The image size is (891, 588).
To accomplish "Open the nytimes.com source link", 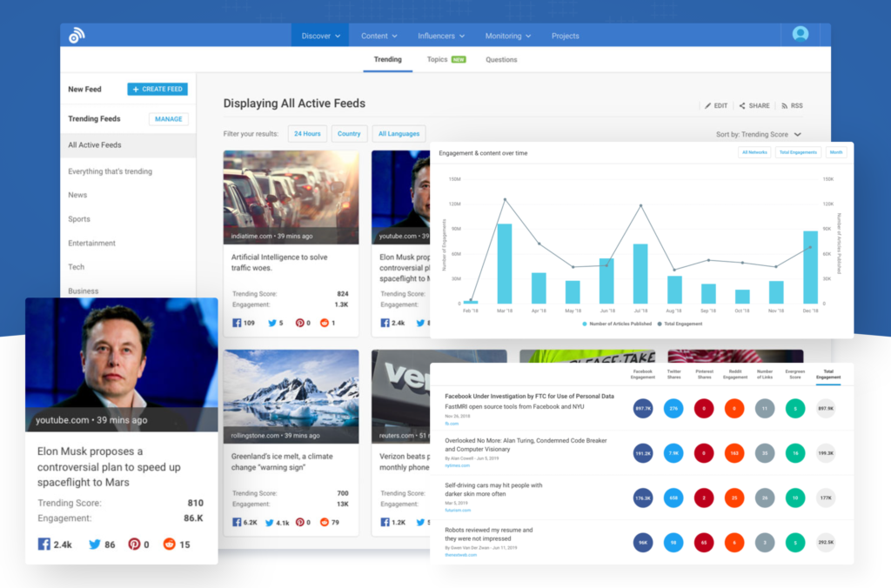I will (458, 466).
